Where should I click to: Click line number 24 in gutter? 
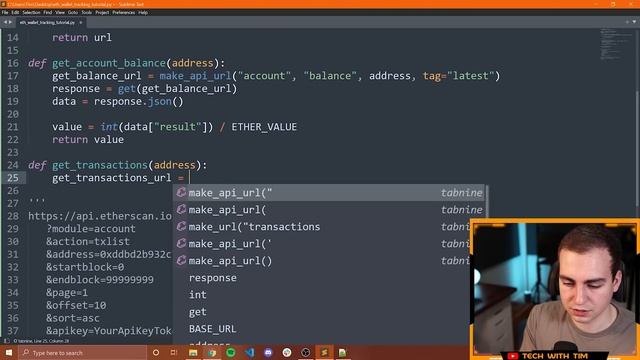point(13,165)
